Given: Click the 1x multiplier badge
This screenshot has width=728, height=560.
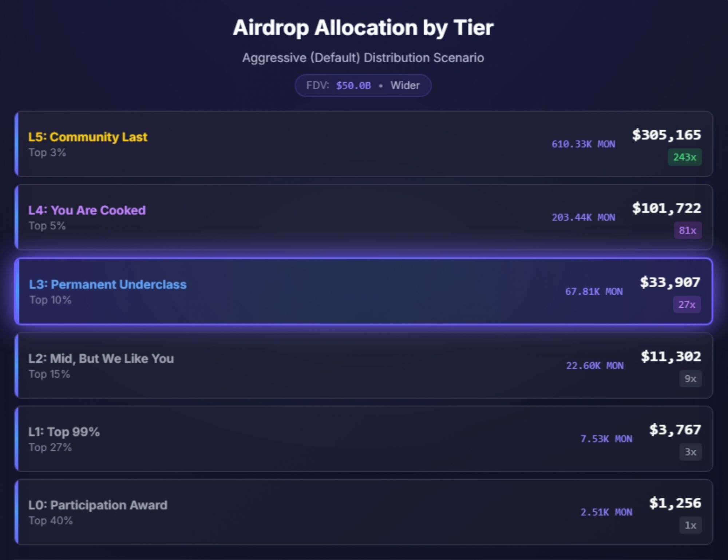Looking at the screenshot, I should [690, 525].
